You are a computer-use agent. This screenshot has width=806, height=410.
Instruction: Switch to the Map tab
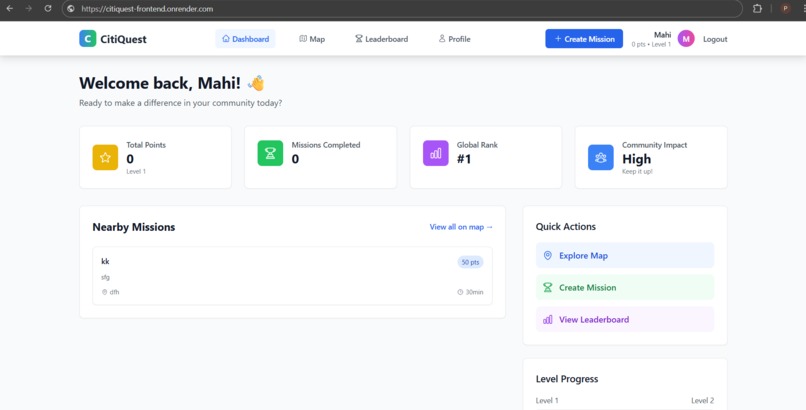click(x=312, y=39)
